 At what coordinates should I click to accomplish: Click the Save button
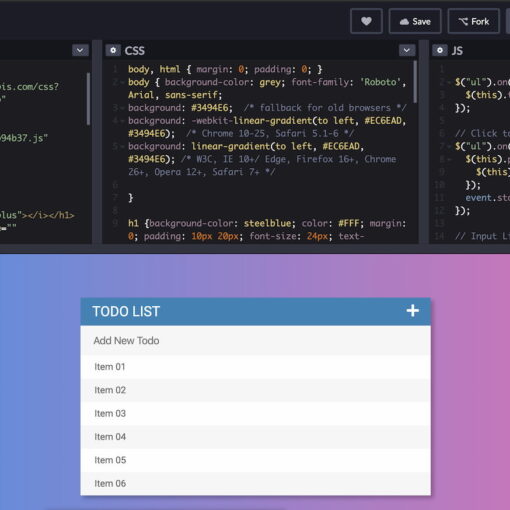(415, 22)
